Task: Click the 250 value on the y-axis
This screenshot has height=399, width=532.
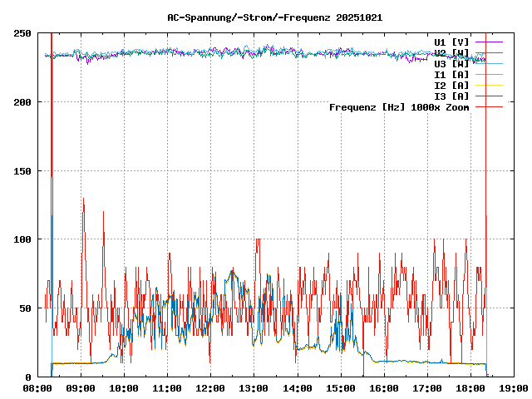Action: pos(23,33)
